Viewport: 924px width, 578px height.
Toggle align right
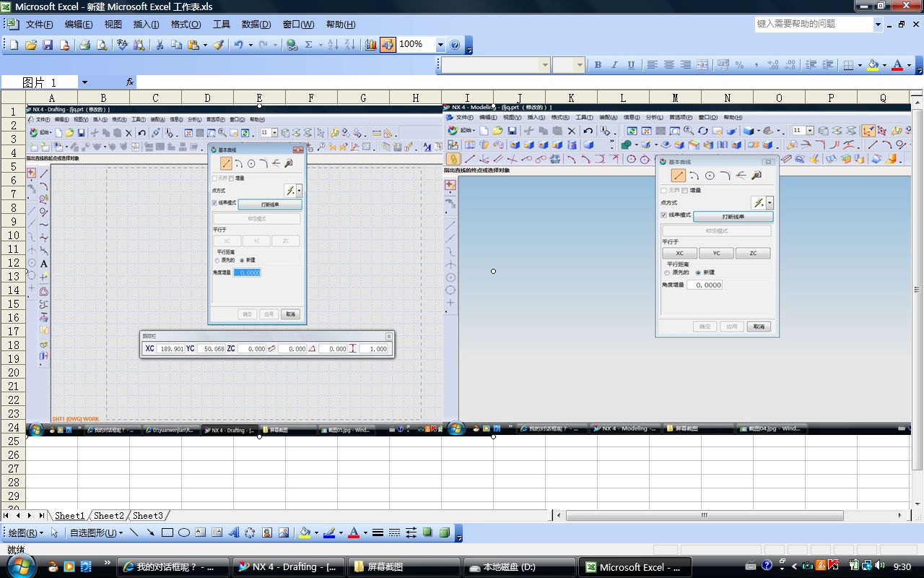[685, 65]
